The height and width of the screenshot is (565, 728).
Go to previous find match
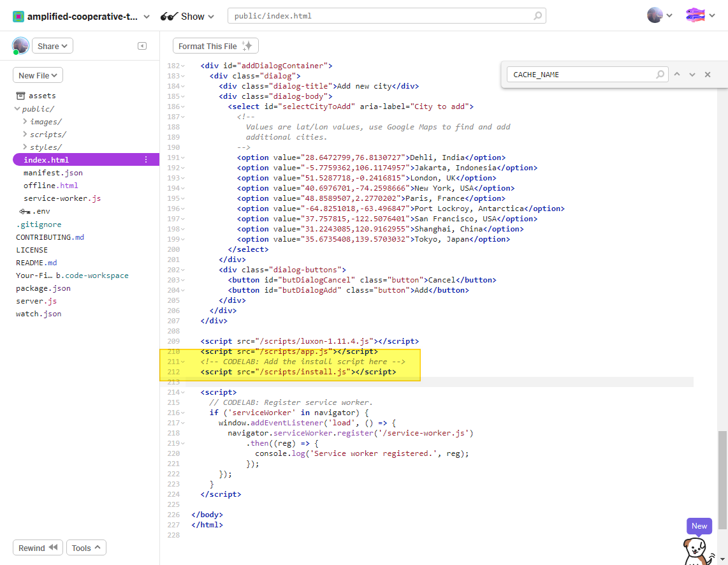[677, 74]
